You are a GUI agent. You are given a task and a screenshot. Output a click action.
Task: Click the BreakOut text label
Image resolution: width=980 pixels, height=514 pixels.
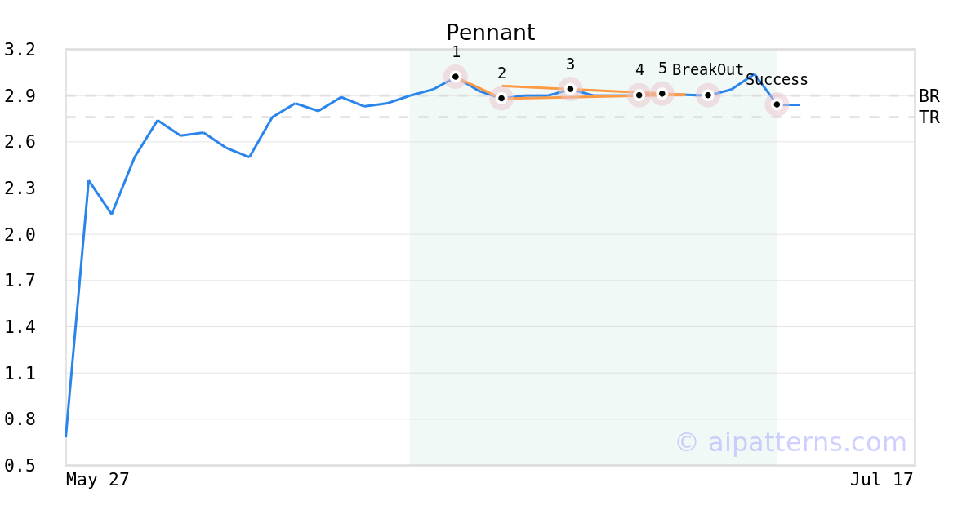coord(708,70)
